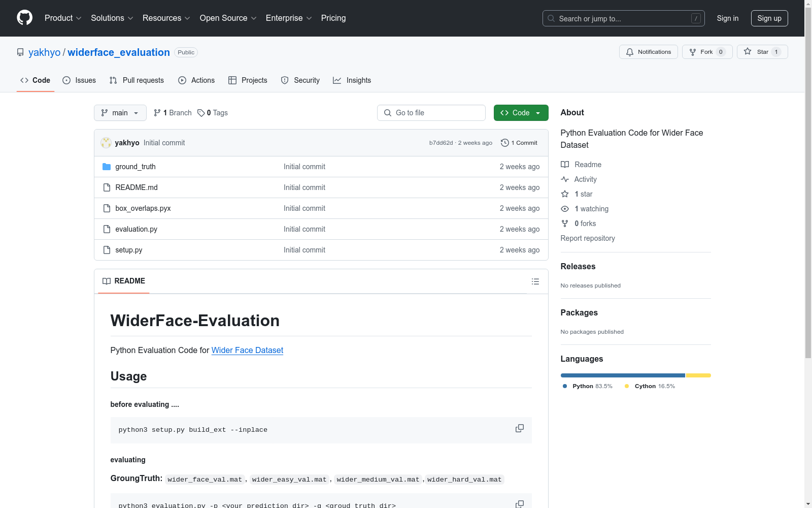The image size is (812, 508).
Task: Click the pulse icon beside Activity
Action: point(565,179)
